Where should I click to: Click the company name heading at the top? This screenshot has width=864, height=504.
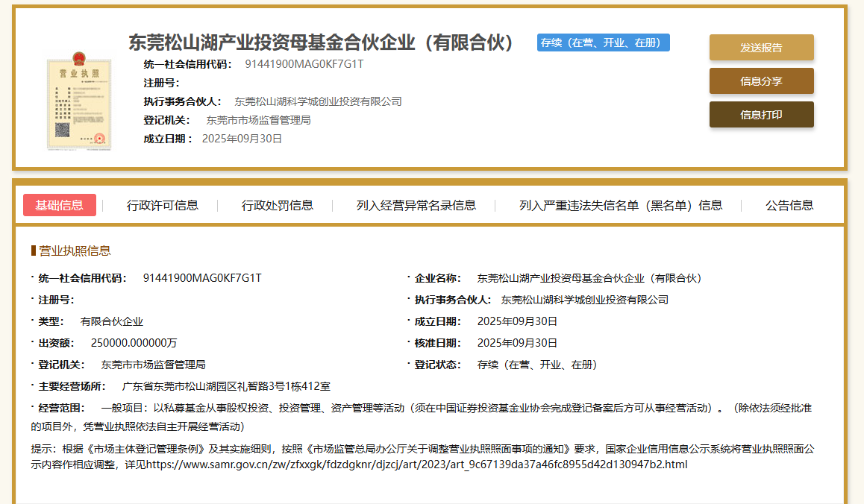coord(322,42)
